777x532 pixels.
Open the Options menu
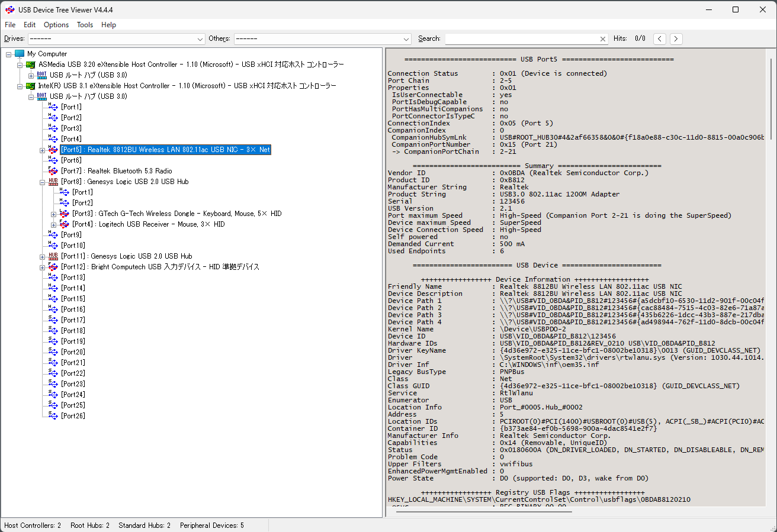(56, 25)
